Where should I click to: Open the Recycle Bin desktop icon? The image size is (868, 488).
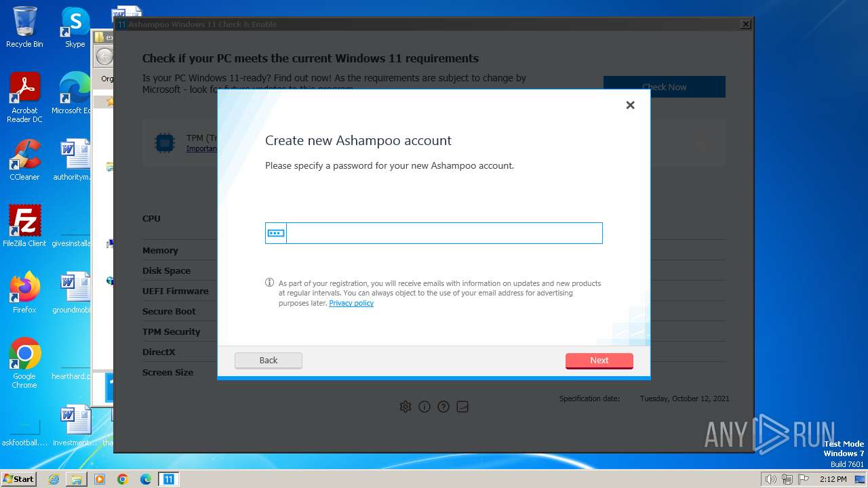(24, 27)
